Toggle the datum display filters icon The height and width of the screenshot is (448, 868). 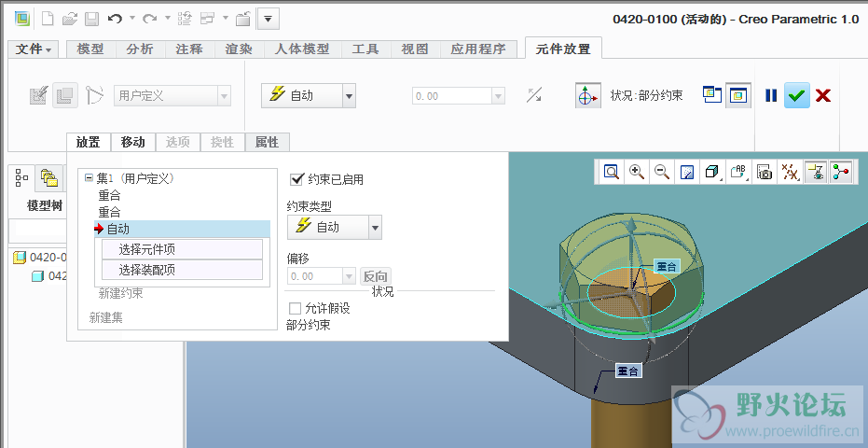coord(790,172)
